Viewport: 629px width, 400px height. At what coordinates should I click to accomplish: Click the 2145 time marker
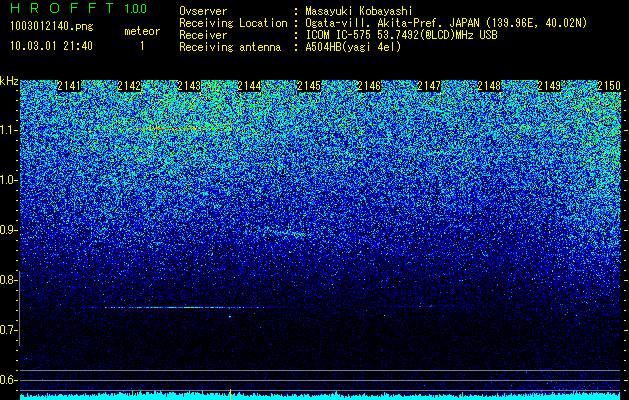click(x=309, y=86)
